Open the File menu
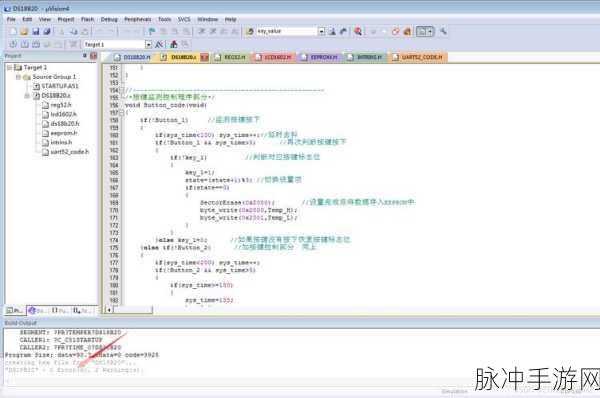The width and height of the screenshot is (600, 398). pyautogui.click(x=11, y=19)
